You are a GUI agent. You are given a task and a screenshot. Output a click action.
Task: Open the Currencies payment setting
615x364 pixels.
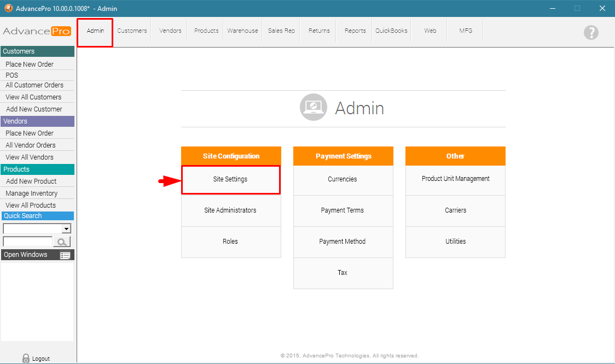pos(343,179)
